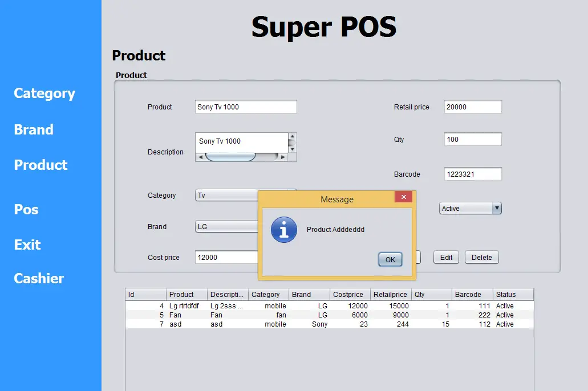
Task: Close the Message dialog with the red X
Action: click(404, 197)
